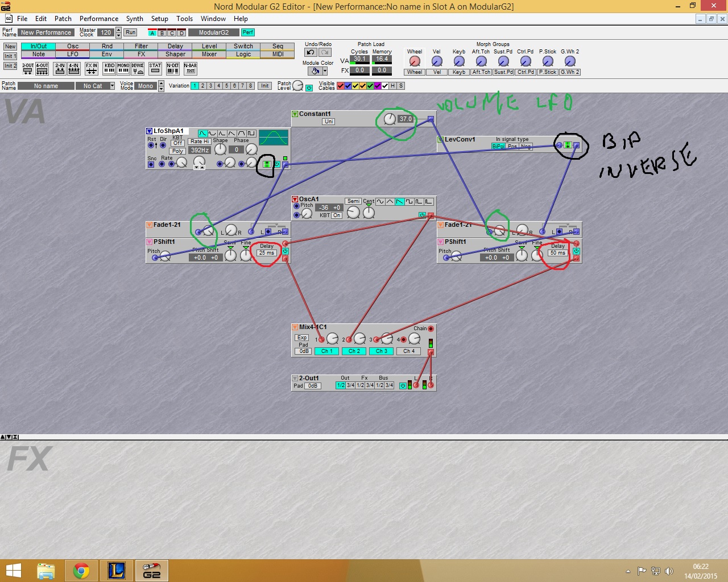Open the Synth menu
This screenshot has width=728, height=582.
134,19
